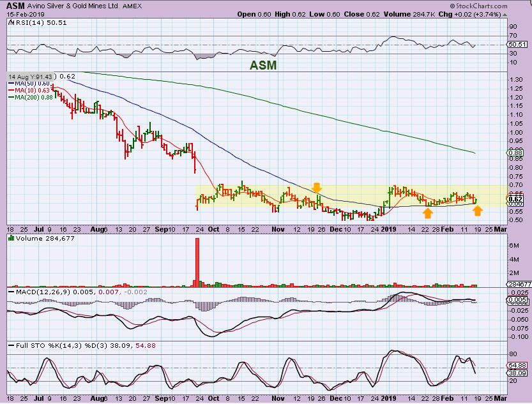Click the 90 level on RSI axis

tap(513, 27)
